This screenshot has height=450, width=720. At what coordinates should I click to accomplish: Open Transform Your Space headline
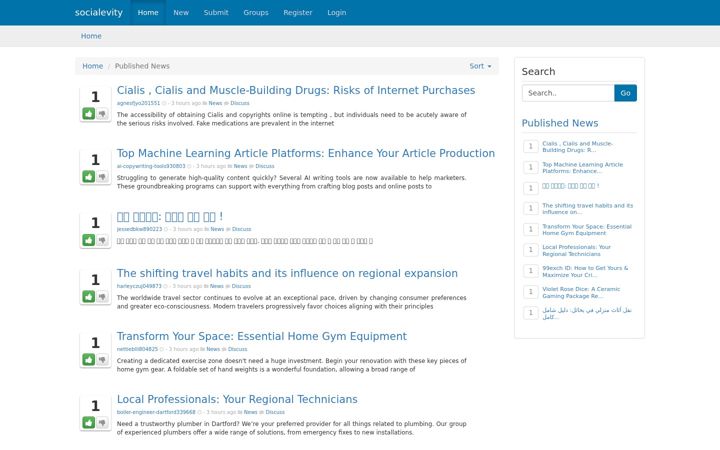tap(262, 336)
